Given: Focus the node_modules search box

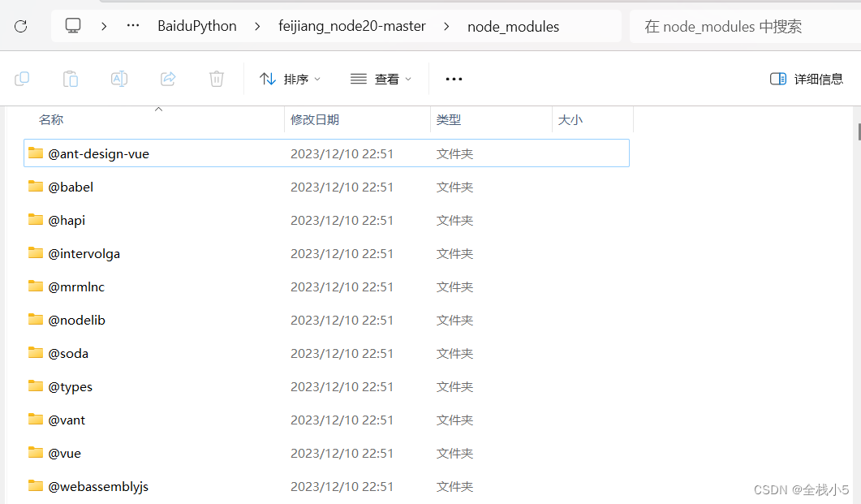Looking at the screenshot, I should pos(745,26).
